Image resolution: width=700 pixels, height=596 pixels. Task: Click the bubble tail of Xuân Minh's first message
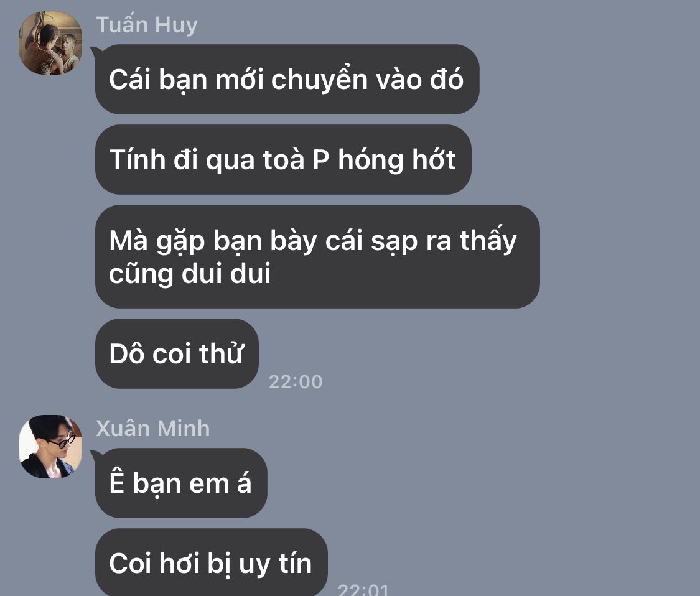coord(94,456)
